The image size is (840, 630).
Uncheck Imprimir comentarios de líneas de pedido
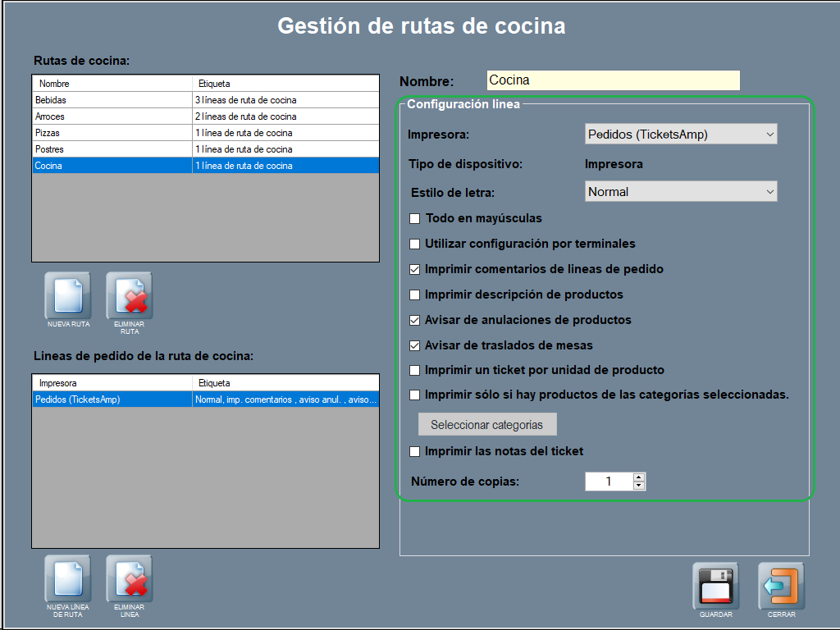(x=415, y=269)
